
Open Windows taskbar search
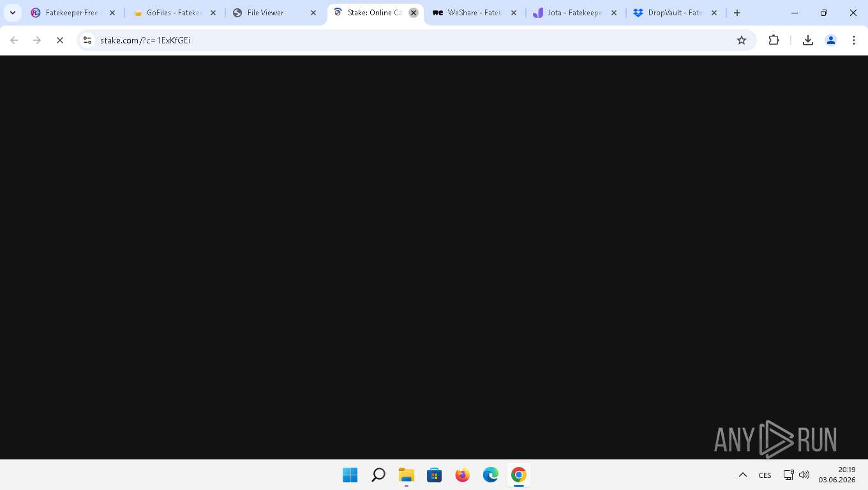[x=378, y=475]
